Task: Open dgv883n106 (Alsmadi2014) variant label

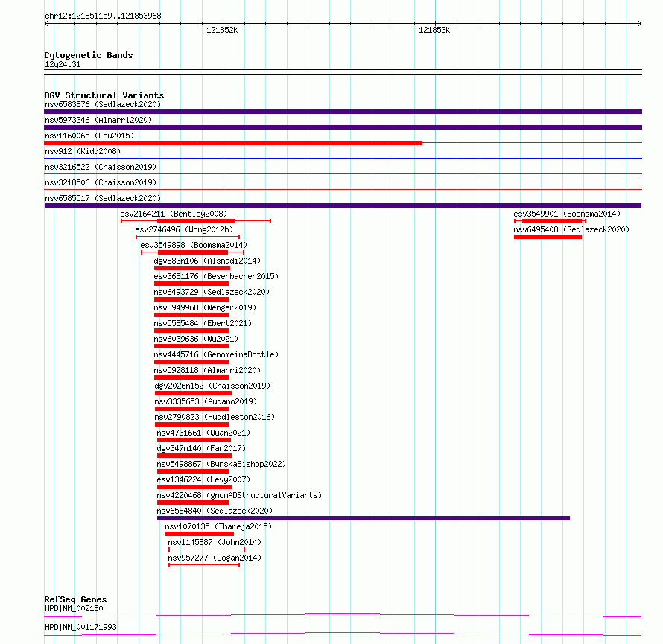Action: coord(207,261)
